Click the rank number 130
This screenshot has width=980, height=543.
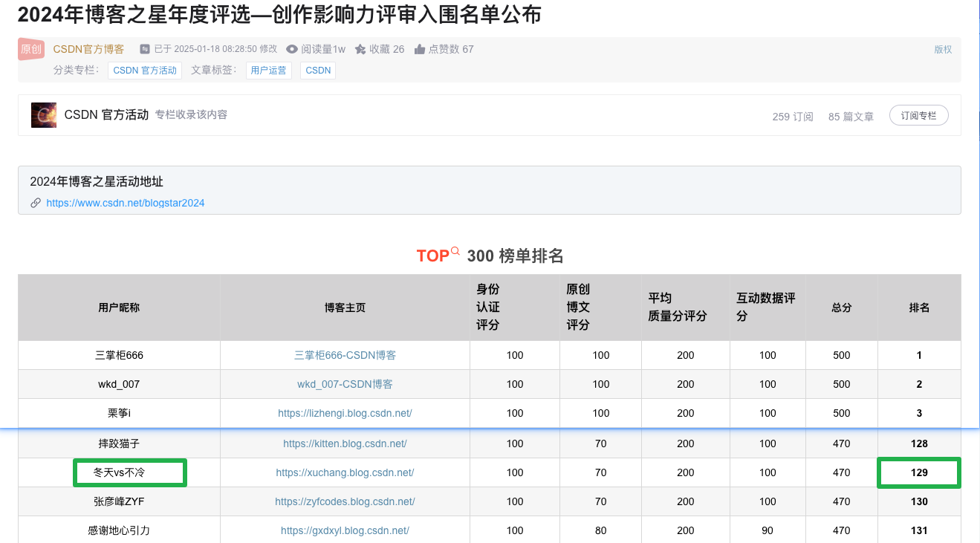tap(919, 501)
